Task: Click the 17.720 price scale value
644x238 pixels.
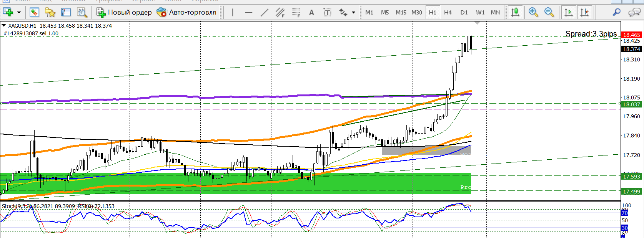Action: pos(631,155)
